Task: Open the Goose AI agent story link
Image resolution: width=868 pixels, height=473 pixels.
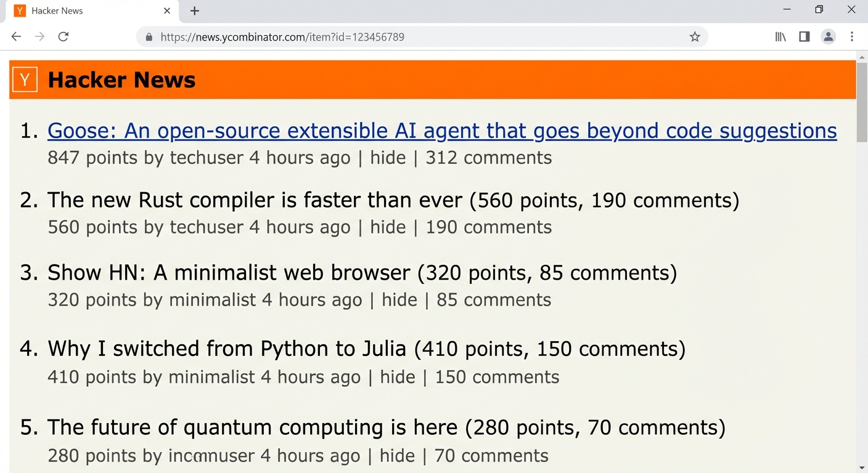Action: tap(442, 131)
